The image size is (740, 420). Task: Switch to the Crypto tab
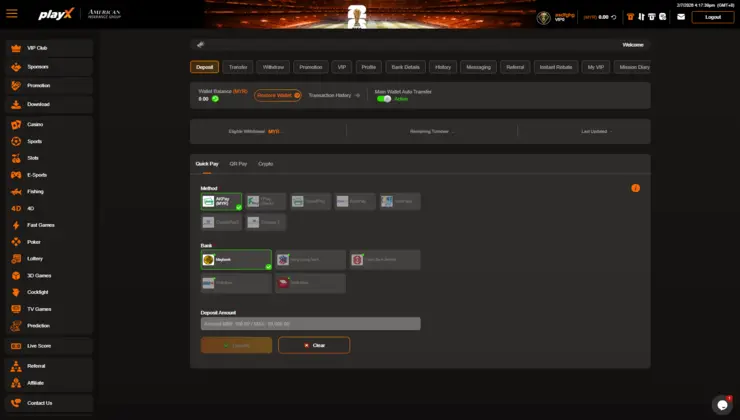click(266, 164)
